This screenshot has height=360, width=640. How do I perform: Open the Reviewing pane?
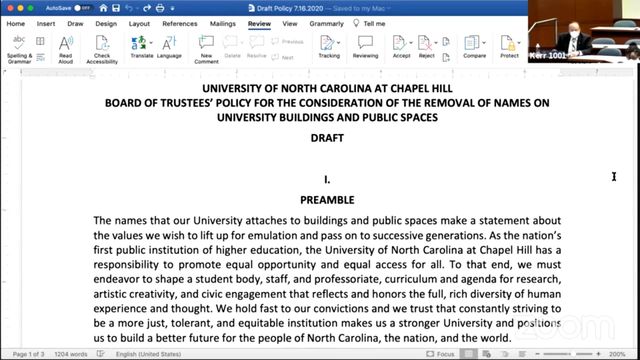[365, 47]
